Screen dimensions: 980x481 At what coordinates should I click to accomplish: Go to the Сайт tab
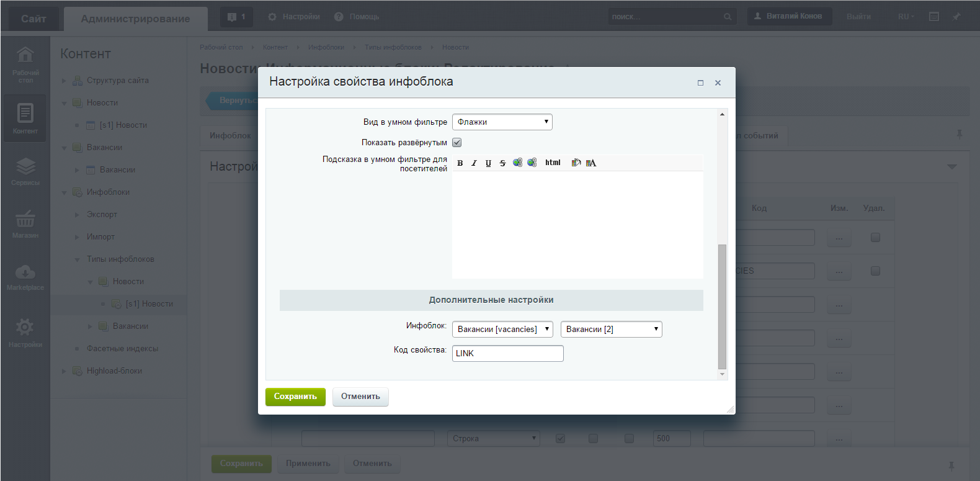pyautogui.click(x=33, y=19)
